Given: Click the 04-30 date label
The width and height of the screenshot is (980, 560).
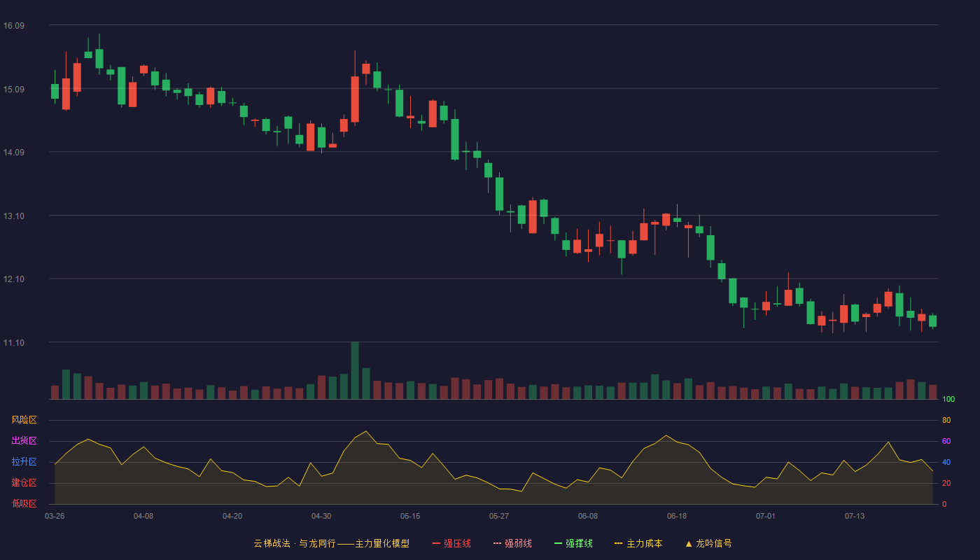Looking at the screenshot, I should pos(321,516).
